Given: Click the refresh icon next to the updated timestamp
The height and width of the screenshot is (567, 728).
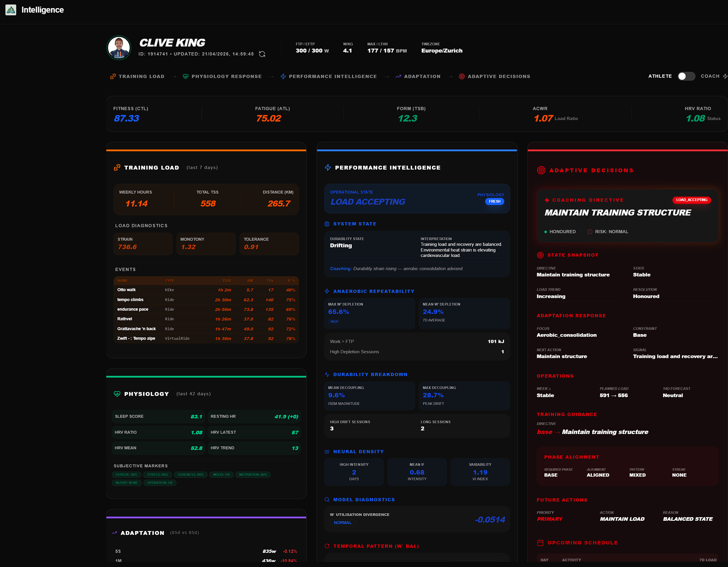Looking at the screenshot, I should click(x=262, y=54).
